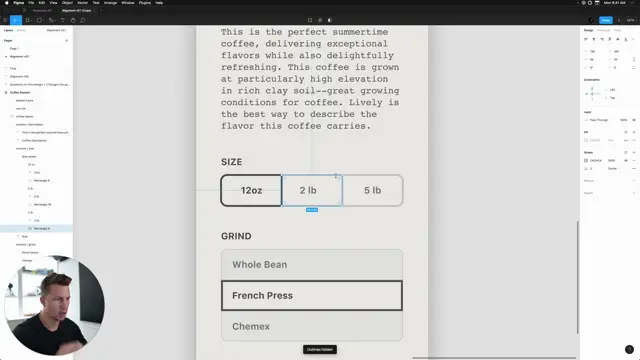Open the Left horizontal constraint dropdown
The image size is (640, 360).
pyautogui.click(x=612, y=90)
